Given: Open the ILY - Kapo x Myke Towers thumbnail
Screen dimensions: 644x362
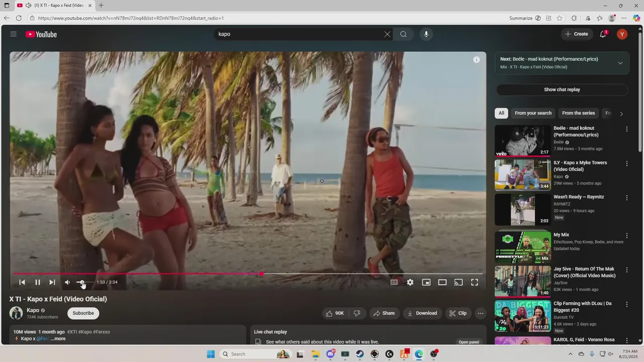Looking at the screenshot, I should (x=522, y=175).
